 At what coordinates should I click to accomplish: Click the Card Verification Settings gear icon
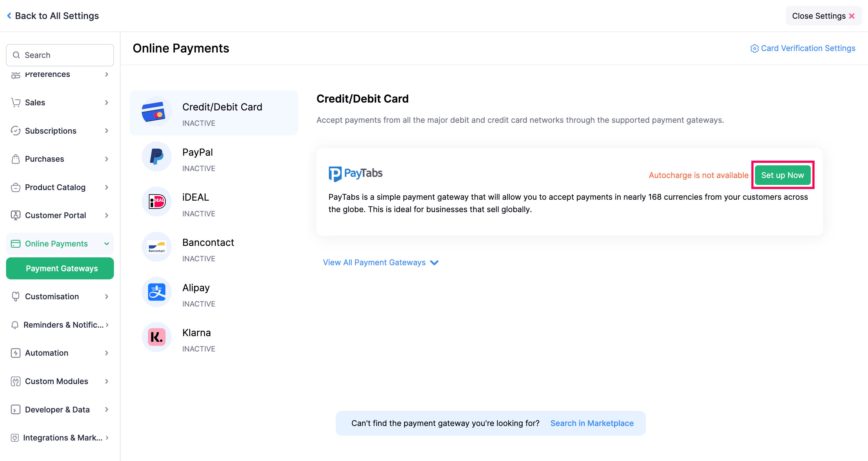754,49
